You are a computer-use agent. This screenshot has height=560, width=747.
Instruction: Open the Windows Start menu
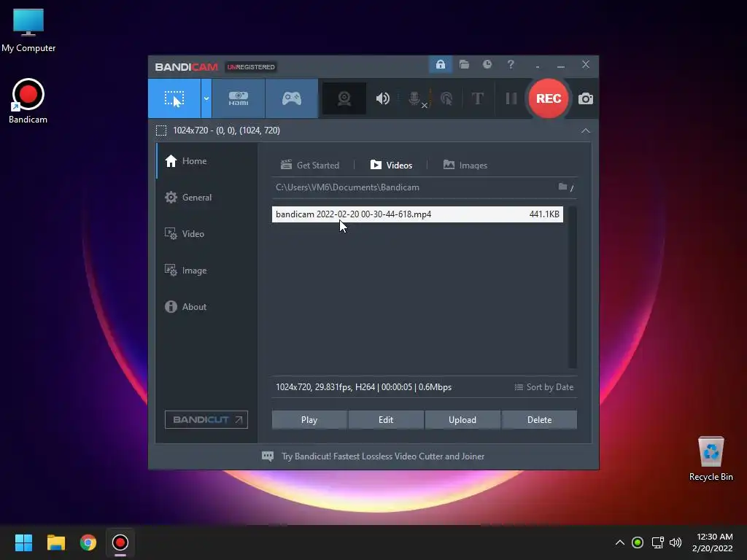coord(23,542)
